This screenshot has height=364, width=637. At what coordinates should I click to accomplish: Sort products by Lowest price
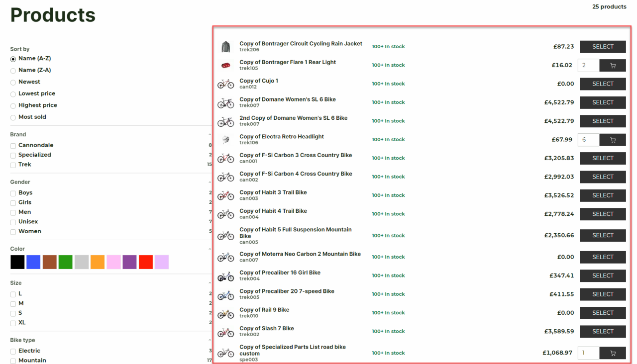pos(13,94)
